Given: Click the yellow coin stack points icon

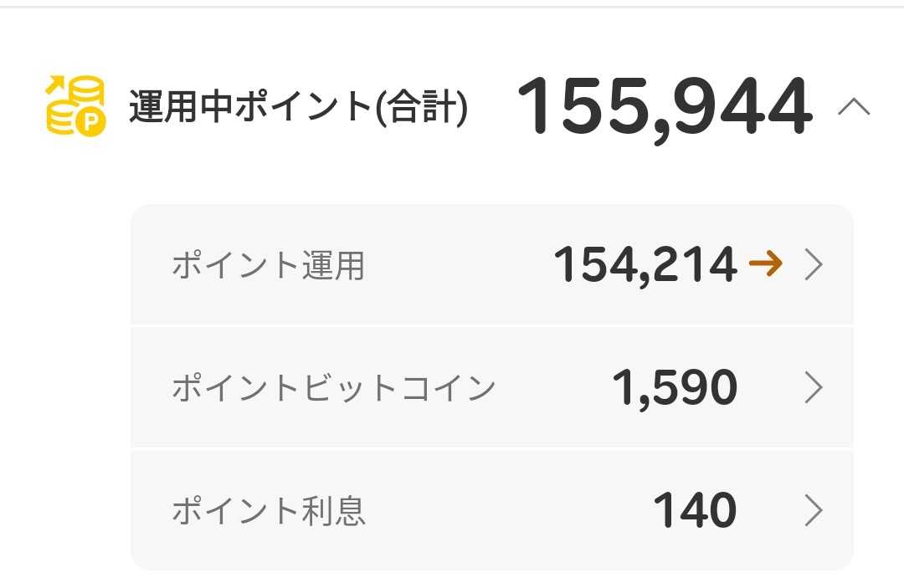Looking at the screenshot, I should 75,106.
